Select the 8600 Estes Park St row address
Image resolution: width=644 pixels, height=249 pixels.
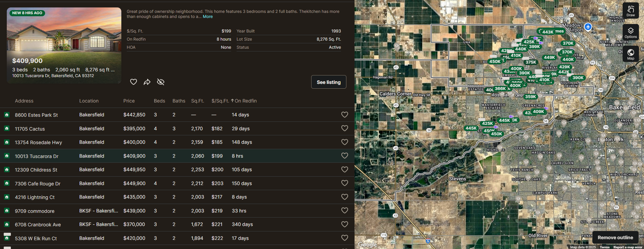36,115
